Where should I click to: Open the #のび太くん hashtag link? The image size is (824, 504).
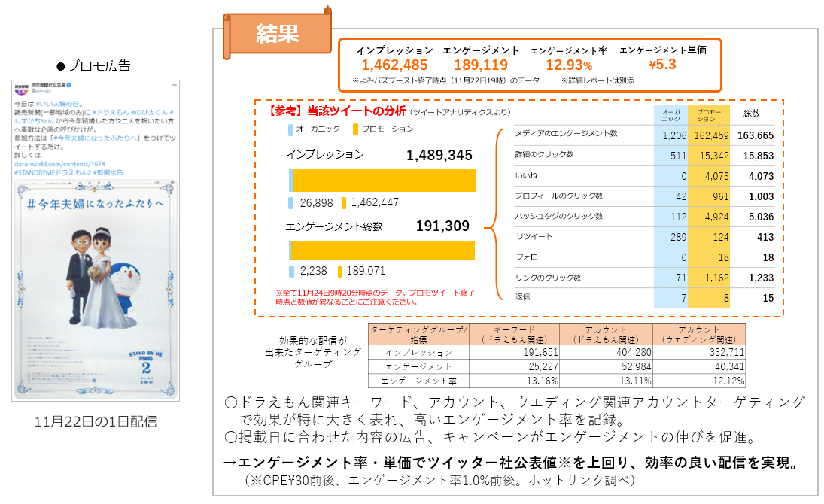click(149, 113)
